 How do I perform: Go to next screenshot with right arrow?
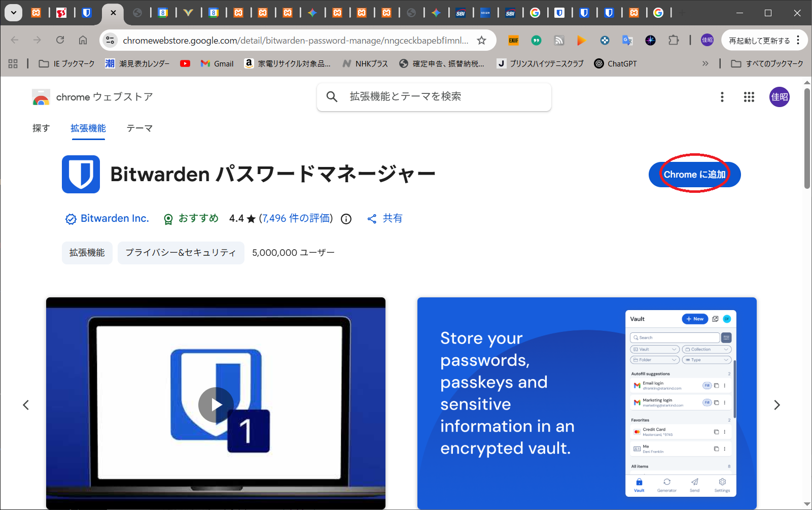[x=776, y=405]
